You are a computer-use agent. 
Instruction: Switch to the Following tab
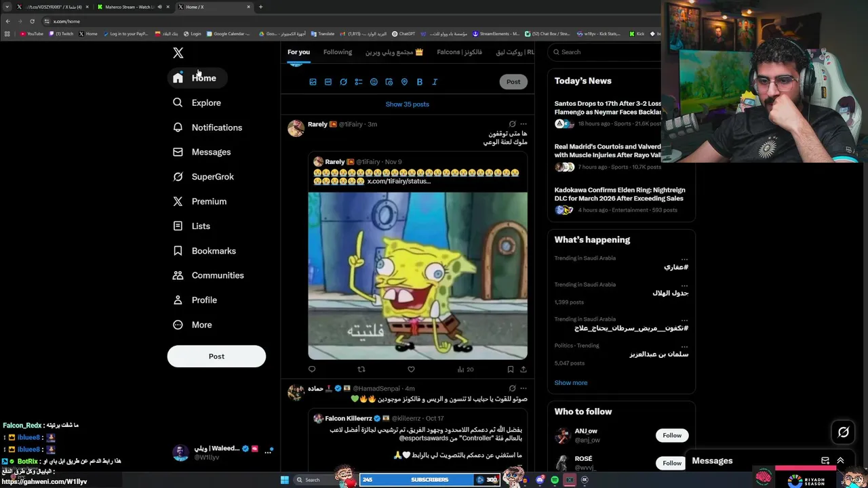(x=338, y=52)
